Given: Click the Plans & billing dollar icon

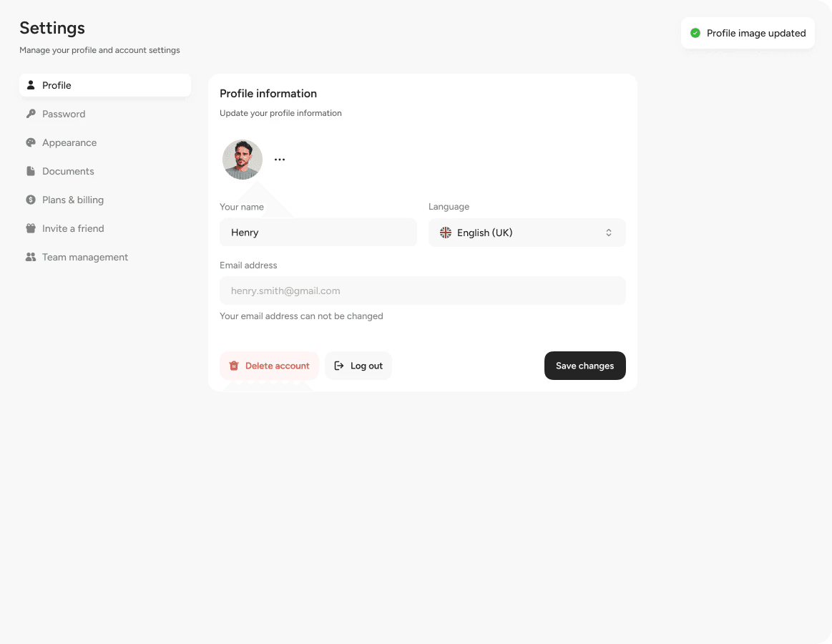Looking at the screenshot, I should tap(31, 200).
